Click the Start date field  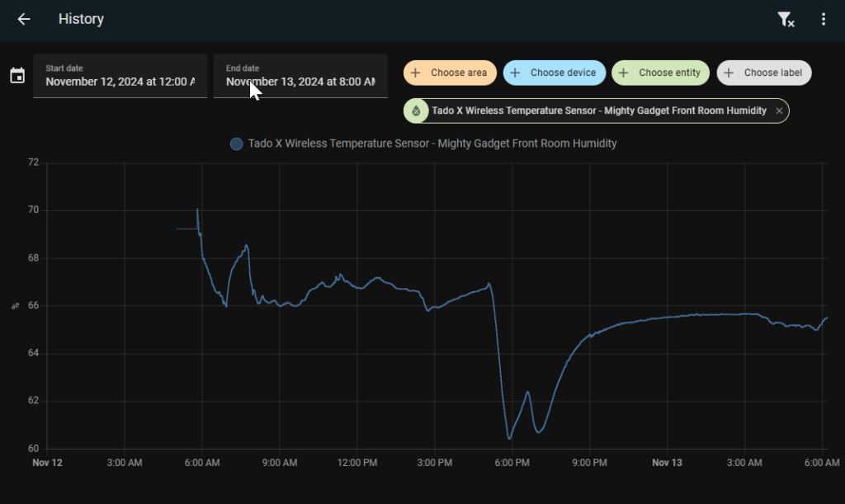(x=120, y=76)
